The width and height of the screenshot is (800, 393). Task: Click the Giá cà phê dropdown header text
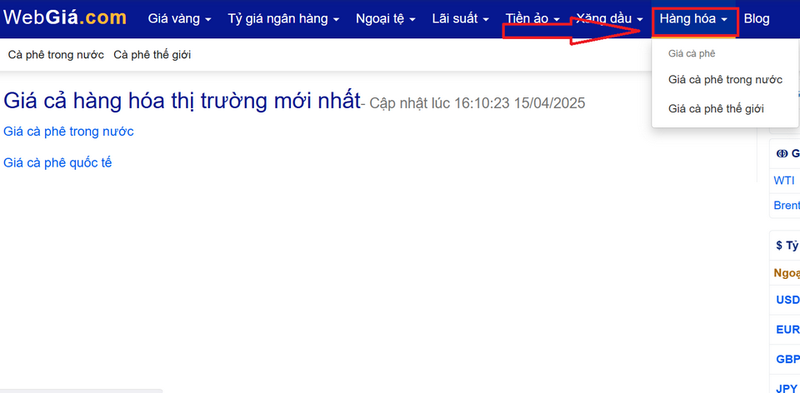(x=691, y=54)
